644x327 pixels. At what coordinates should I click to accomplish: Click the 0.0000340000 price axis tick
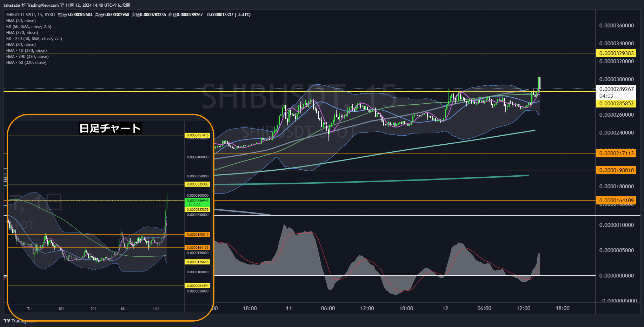click(x=616, y=44)
